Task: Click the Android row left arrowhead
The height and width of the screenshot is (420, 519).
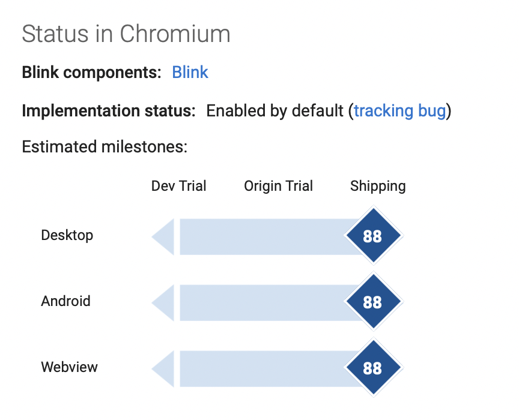Action: 163,302
